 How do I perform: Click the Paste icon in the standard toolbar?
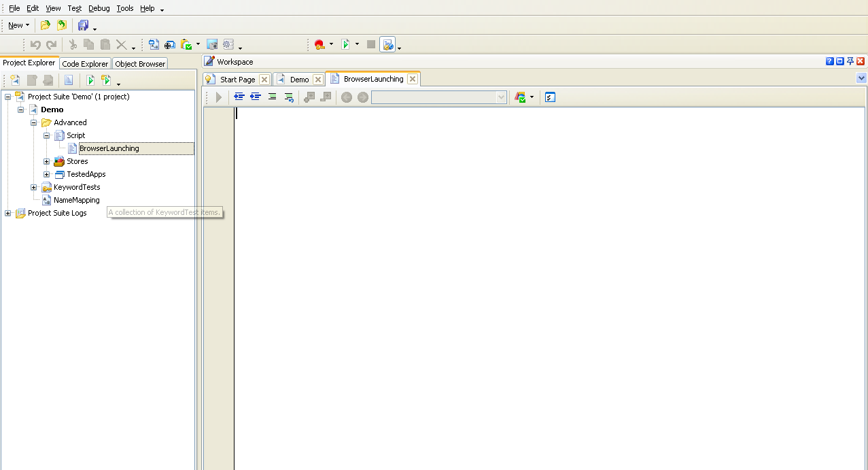105,44
